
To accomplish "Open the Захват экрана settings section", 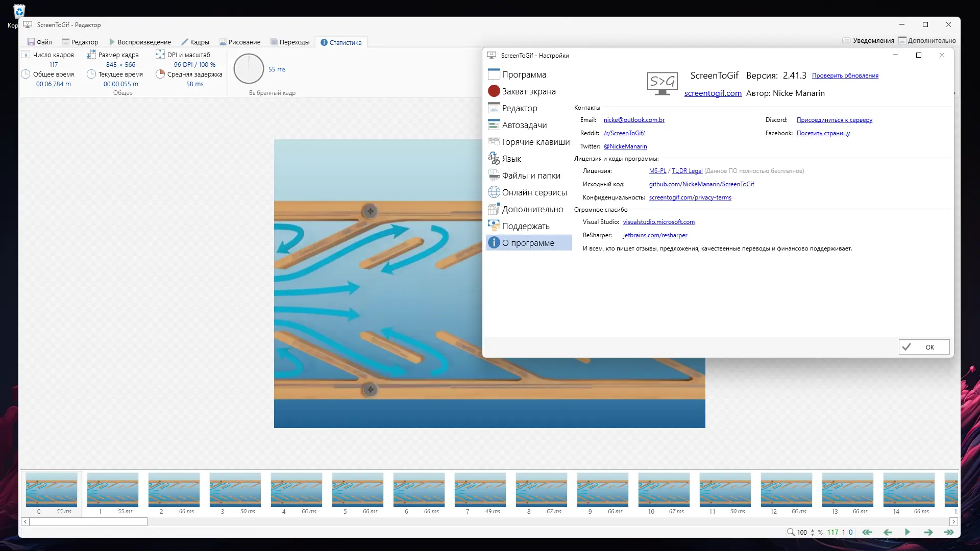I will pos(528,91).
